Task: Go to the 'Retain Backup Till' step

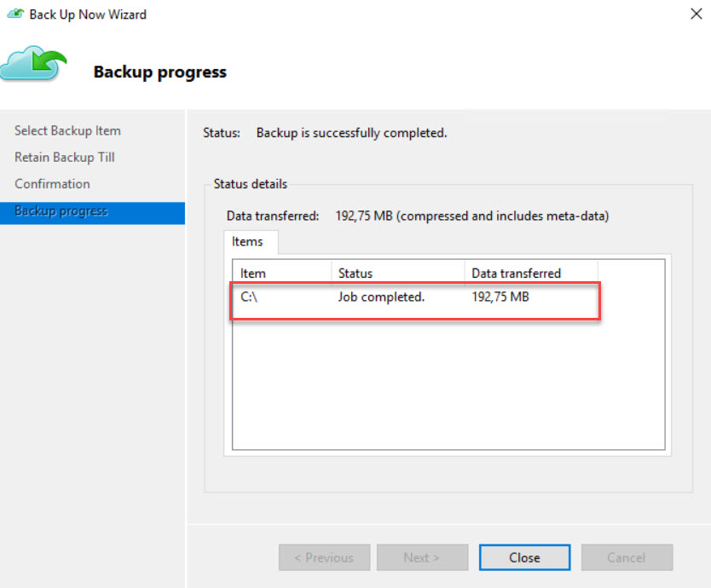Action: pyautogui.click(x=65, y=157)
